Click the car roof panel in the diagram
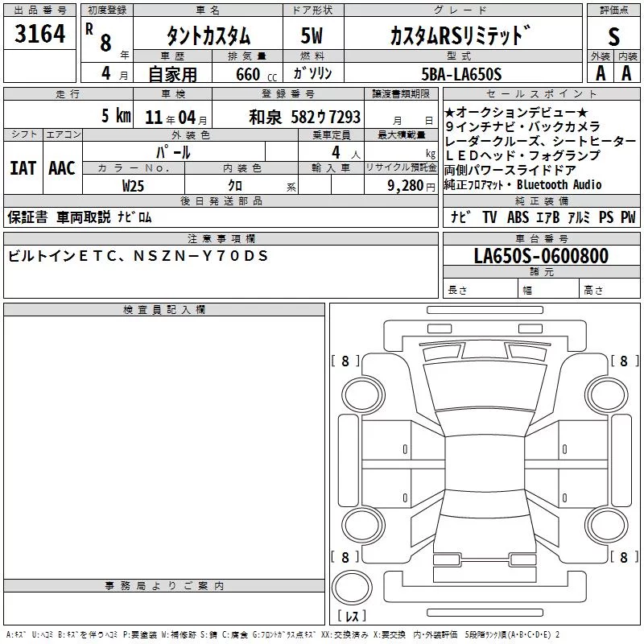644x644 pixels. tap(485, 464)
